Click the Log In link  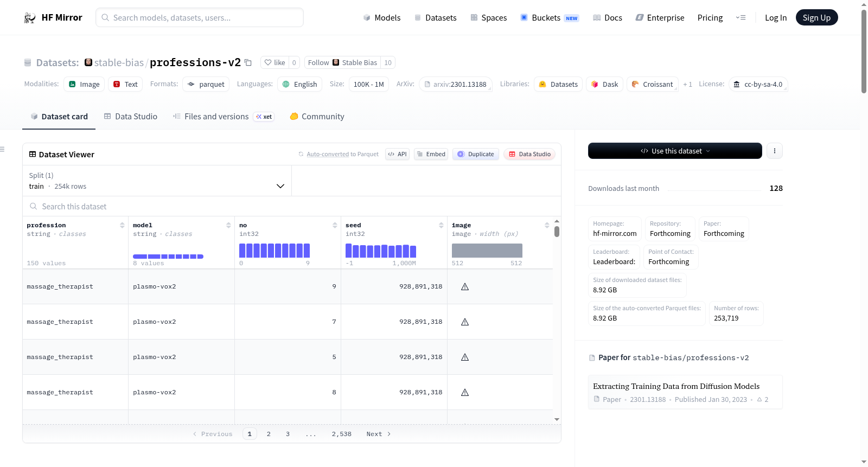(x=776, y=18)
